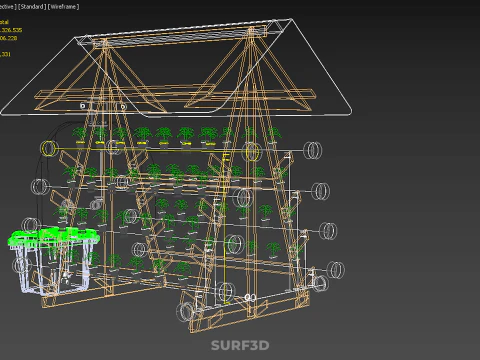The image size is (480, 360).
Task: Select the green highlighted container lid object
Action: coord(53,236)
